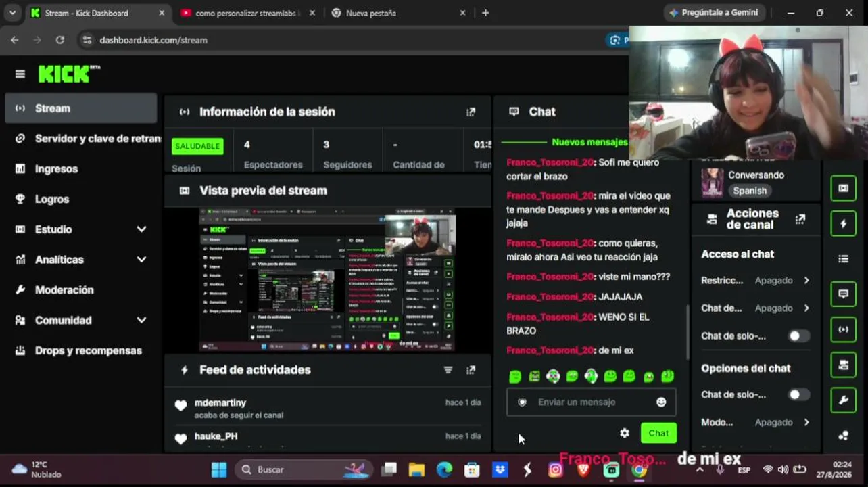Go back with the browser back arrow
This screenshot has width=868, height=487.
pyautogui.click(x=15, y=40)
